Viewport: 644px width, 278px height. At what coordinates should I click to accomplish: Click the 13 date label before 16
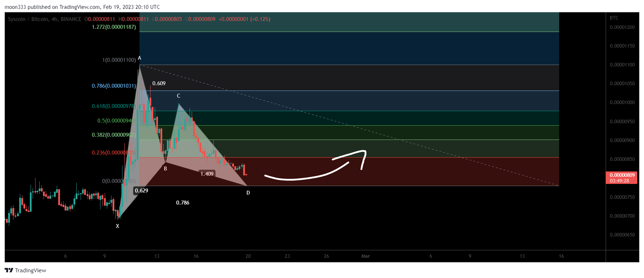pyautogui.click(x=157, y=256)
